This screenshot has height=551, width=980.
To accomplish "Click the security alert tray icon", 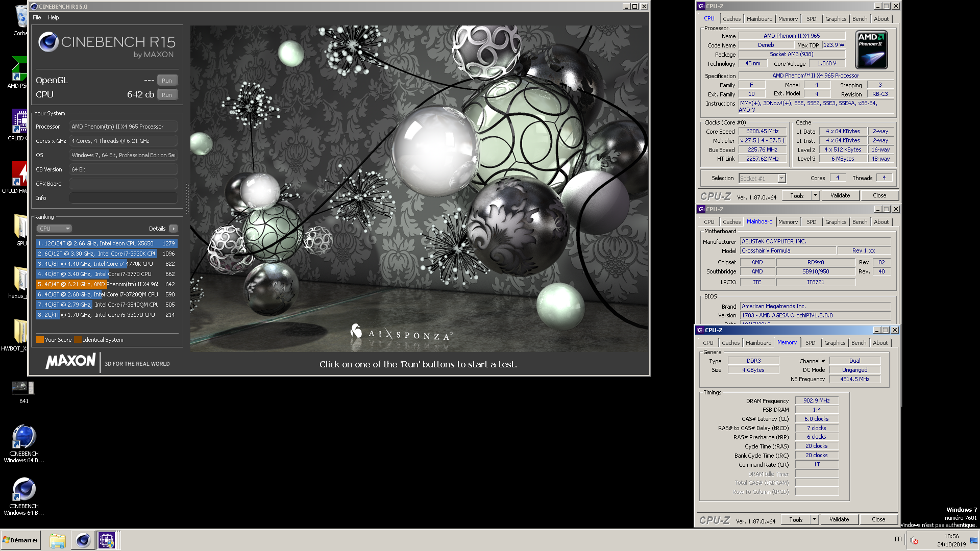I will click(x=914, y=541).
